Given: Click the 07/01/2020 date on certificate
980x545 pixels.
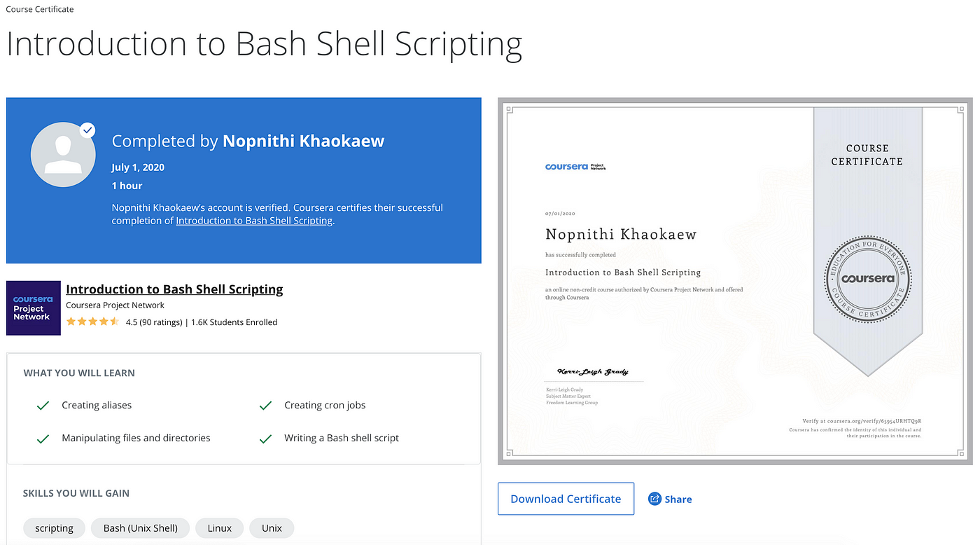Looking at the screenshot, I should [560, 213].
